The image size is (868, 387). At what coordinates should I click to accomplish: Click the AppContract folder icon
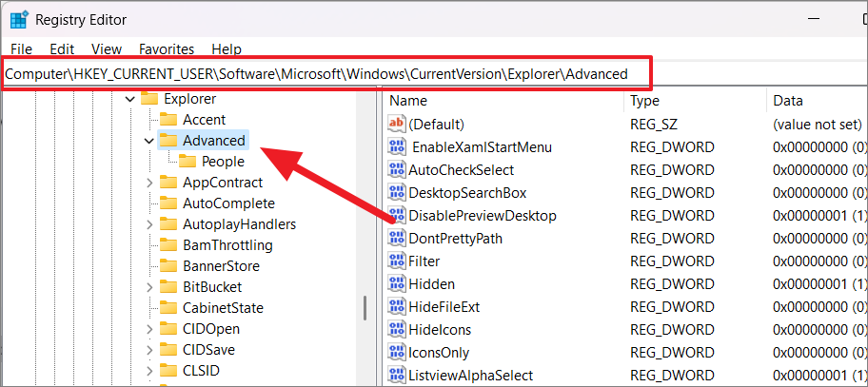[x=168, y=183]
